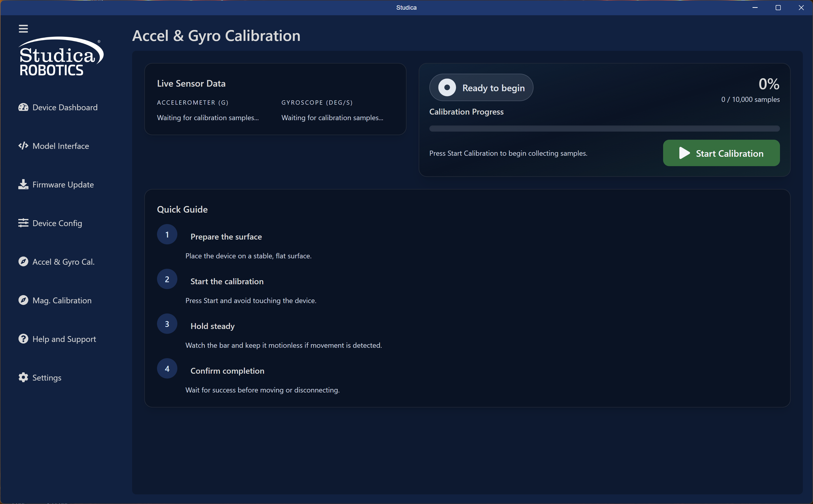Click the Studica Robotics logo
The height and width of the screenshot is (504, 813).
[61, 57]
